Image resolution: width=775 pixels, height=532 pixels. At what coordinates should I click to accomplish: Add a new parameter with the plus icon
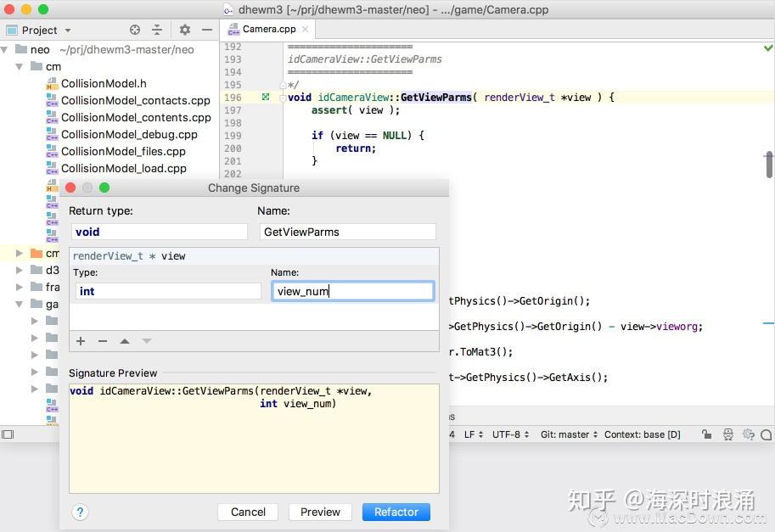[81, 341]
